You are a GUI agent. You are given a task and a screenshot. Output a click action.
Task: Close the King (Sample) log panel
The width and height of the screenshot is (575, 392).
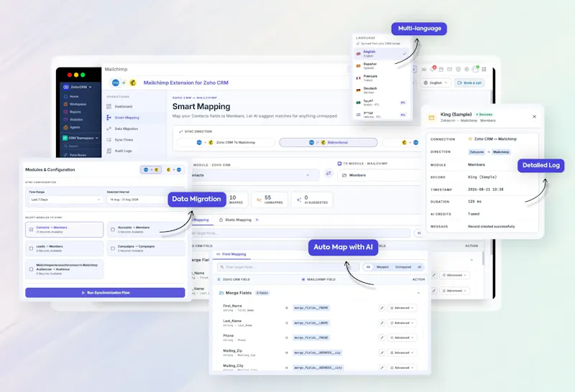coord(534,117)
